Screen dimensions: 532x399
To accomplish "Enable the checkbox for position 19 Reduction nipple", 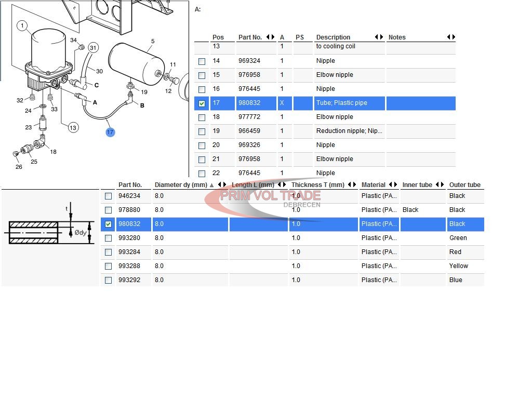I will 202,131.
